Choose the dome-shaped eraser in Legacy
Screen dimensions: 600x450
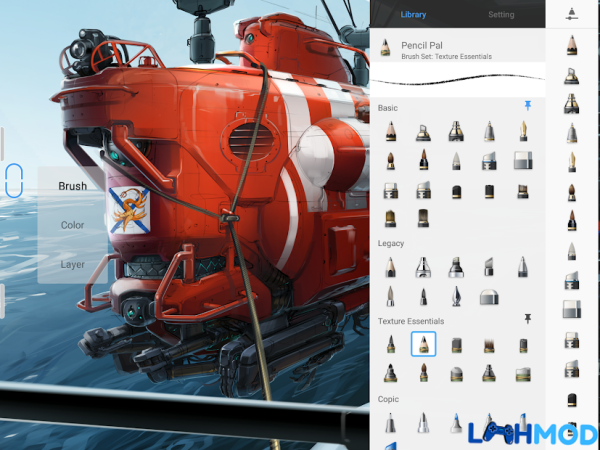pos(489,297)
